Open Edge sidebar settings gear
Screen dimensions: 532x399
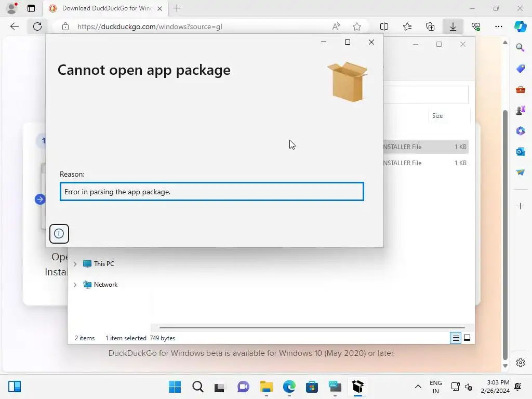point(520,362)
